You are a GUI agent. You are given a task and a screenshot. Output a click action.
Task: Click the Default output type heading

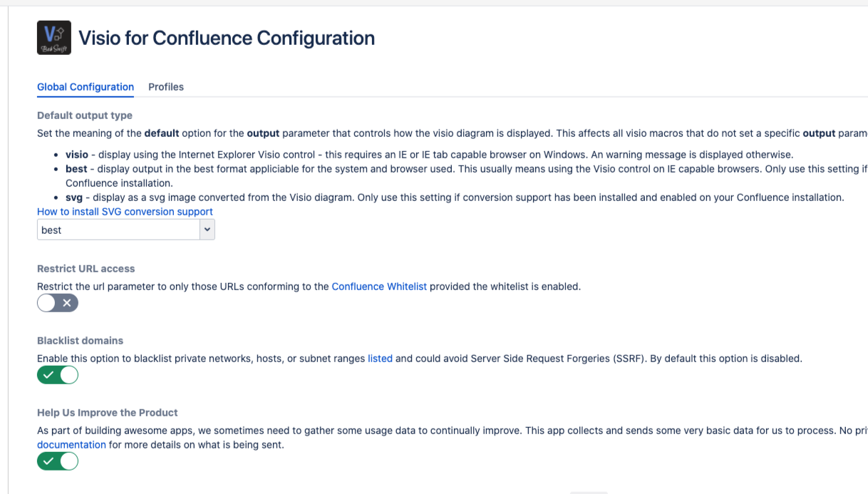(x=85, y=115)
